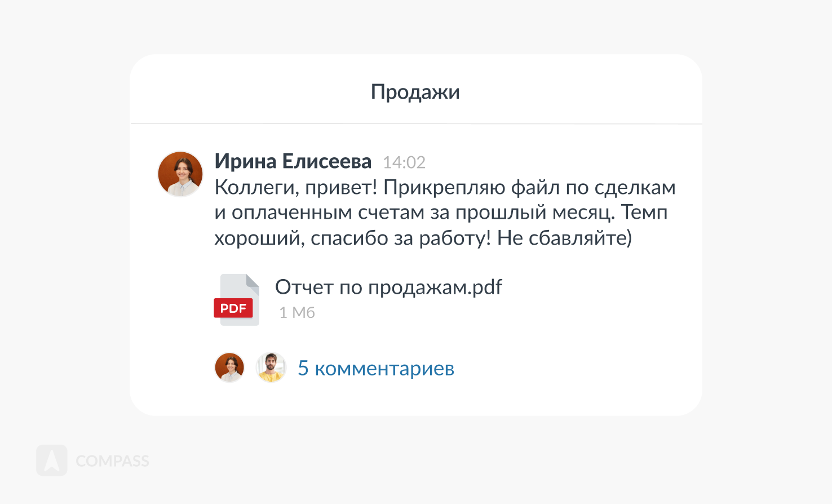
Task: Click the greeting "Коллеги, привет!" in the message
Action: (x=296, y=187)
